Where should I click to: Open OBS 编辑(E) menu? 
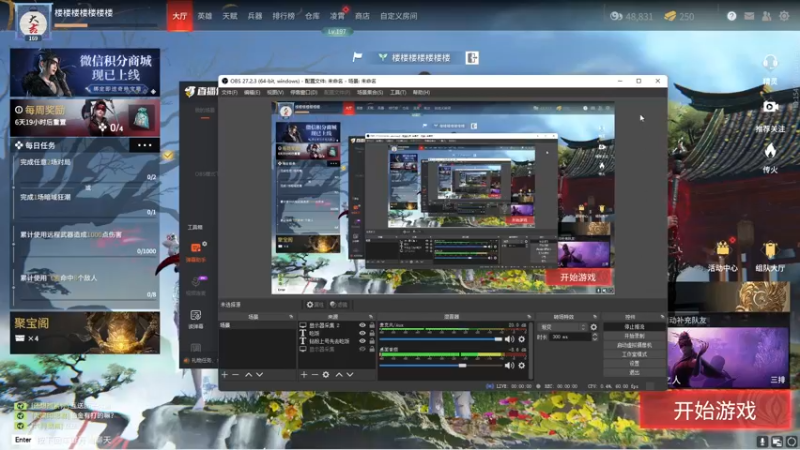tap(252, 92)
